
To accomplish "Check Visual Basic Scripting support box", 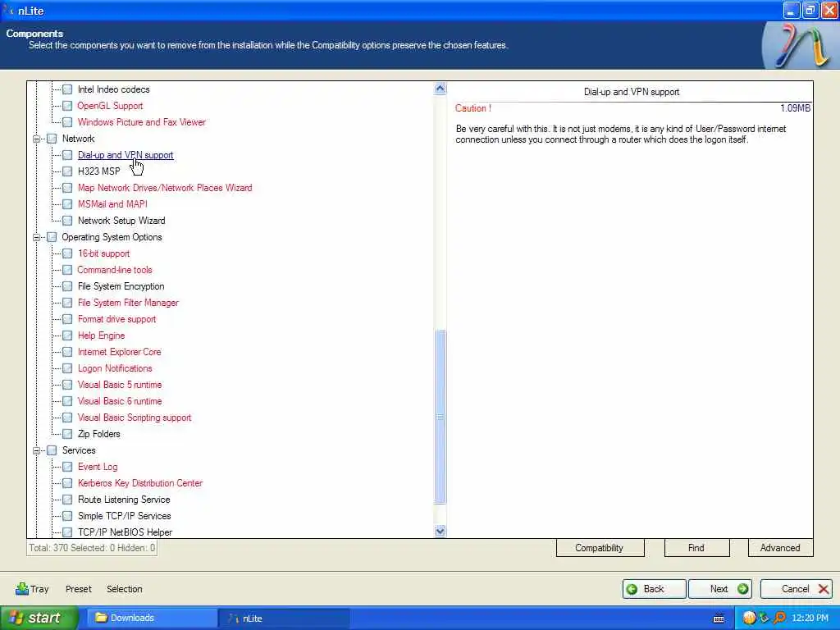I will (x=67, y=418).
